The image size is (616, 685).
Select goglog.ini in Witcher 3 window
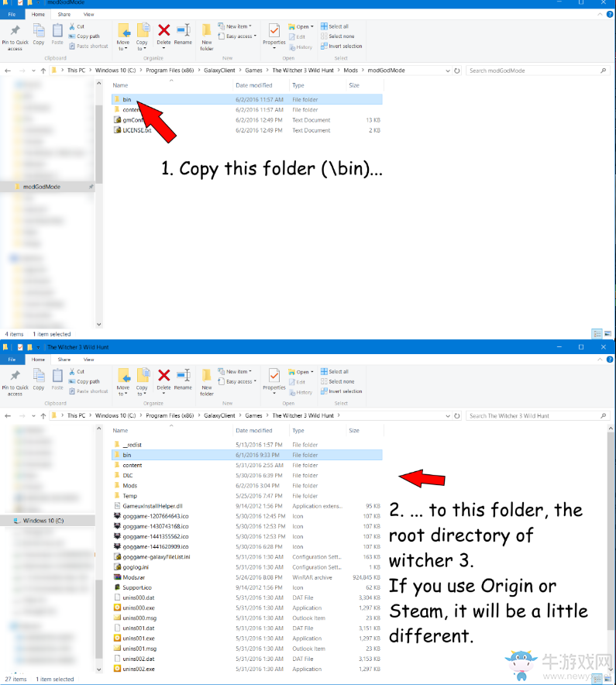point(247,567)
